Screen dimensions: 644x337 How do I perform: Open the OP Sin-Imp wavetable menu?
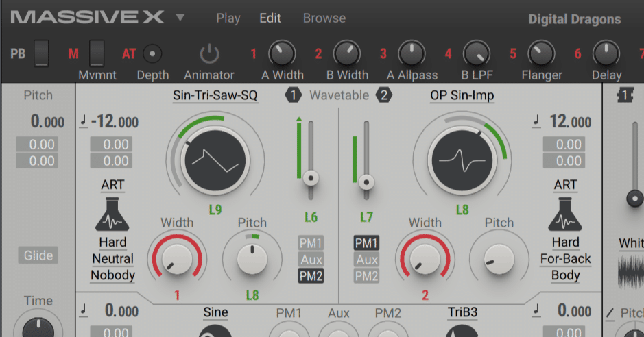(462, 95)
